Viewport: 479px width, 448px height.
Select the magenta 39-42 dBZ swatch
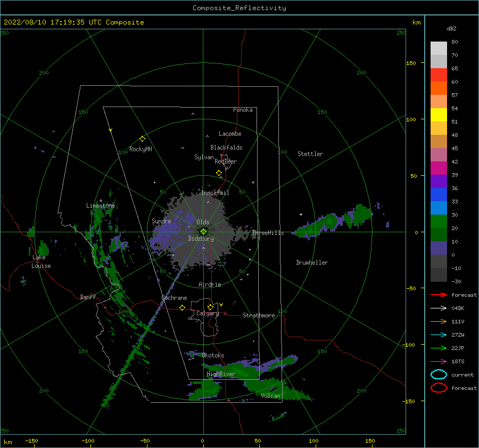[x=439, y=168]
